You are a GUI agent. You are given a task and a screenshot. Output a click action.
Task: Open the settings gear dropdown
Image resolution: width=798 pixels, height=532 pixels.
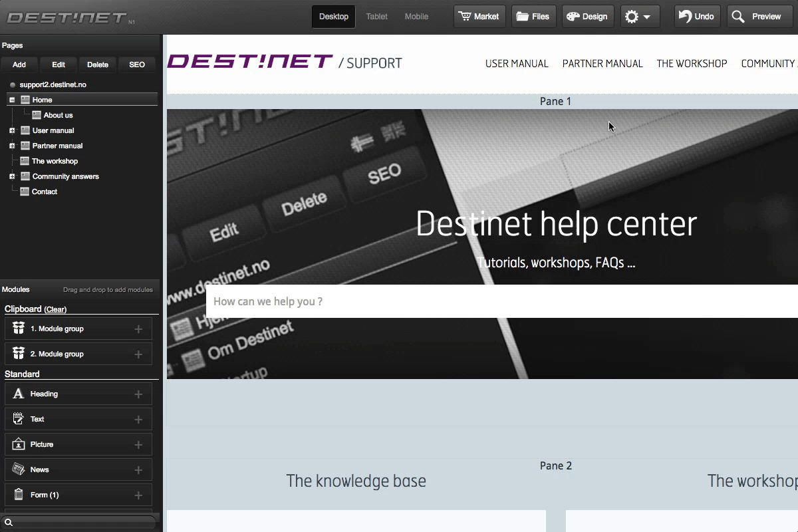pos(640,17)
